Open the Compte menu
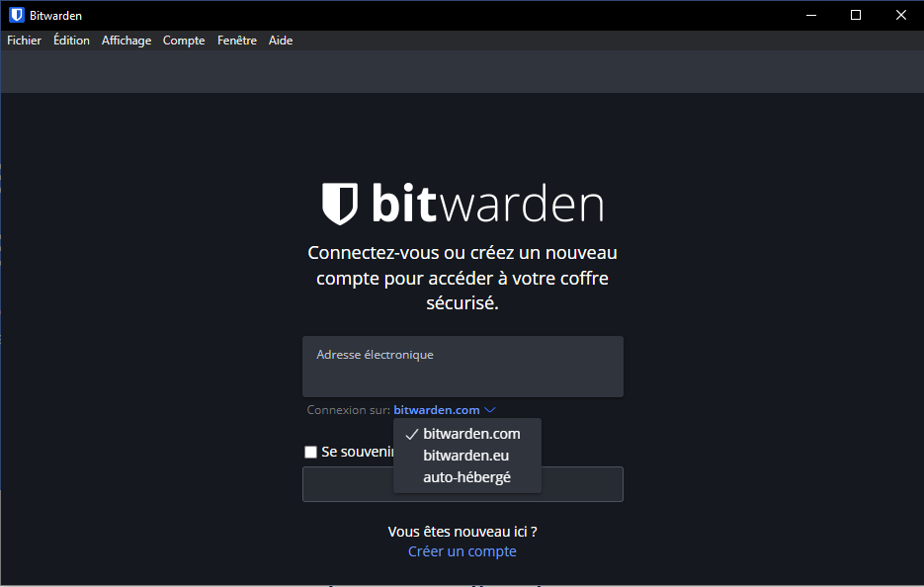The width and height of the screenshot is (924, 587). 184,41
